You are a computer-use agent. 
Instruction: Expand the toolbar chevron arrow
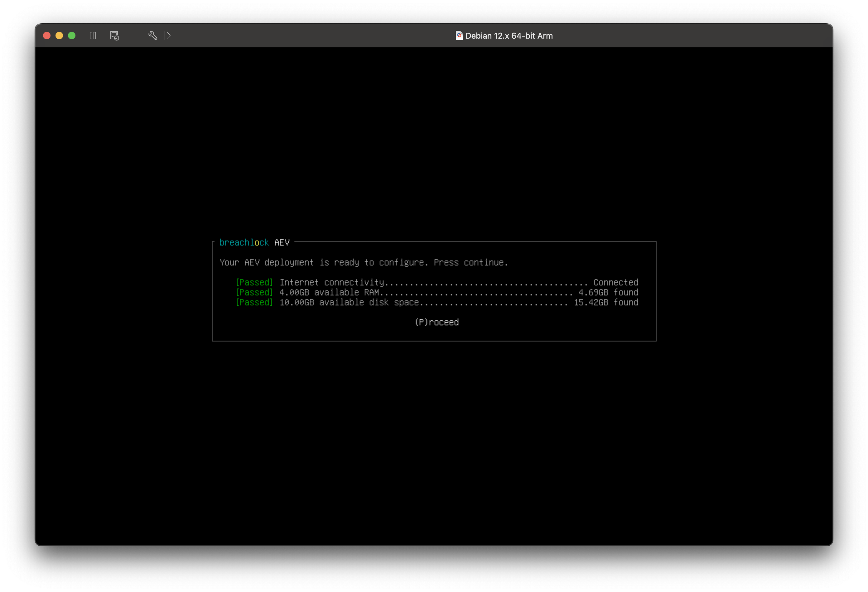coord(168,36)
